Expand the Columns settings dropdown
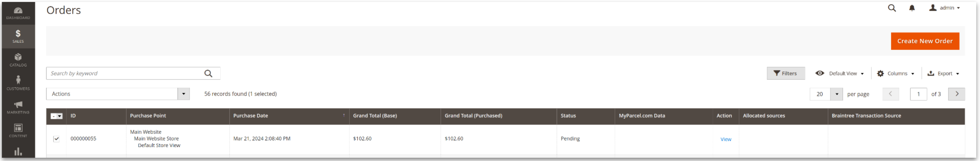The width and height of the screenshot is (980, 161). [x=895, y=74]
